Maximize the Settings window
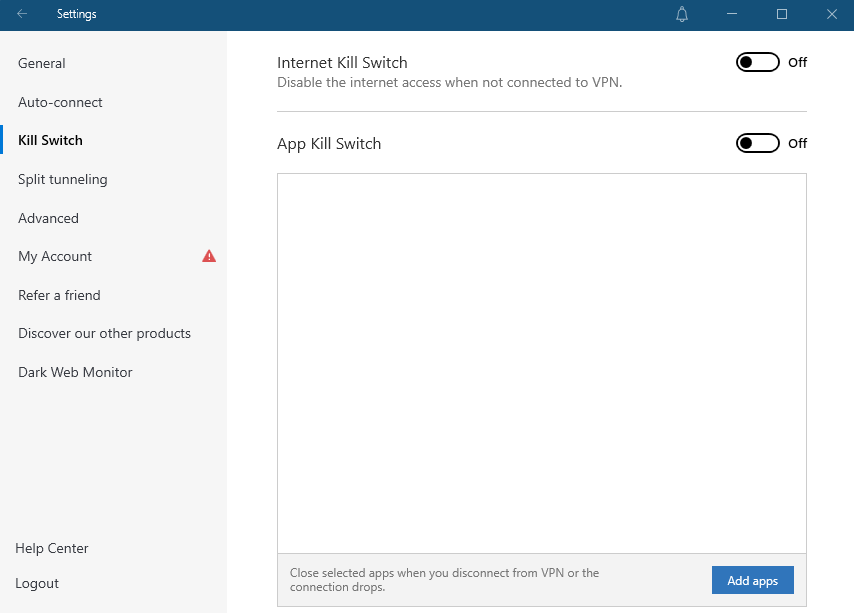854x613 pixels. point(782,14)
